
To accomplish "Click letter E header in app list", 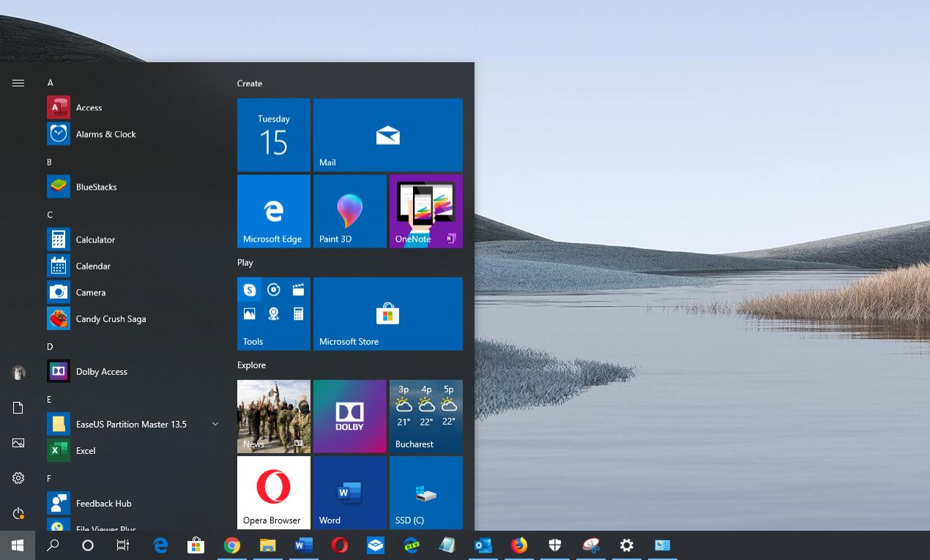I will point(49,399).
